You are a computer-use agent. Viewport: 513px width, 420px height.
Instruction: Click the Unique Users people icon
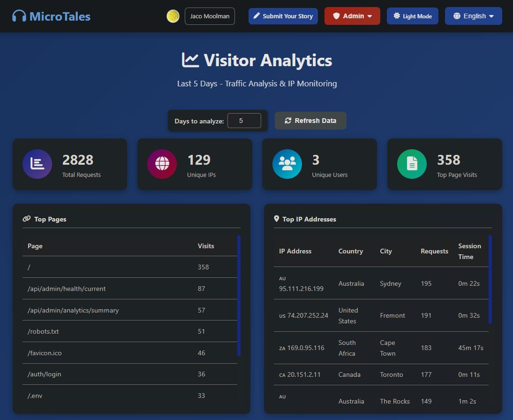click(287, 164)
